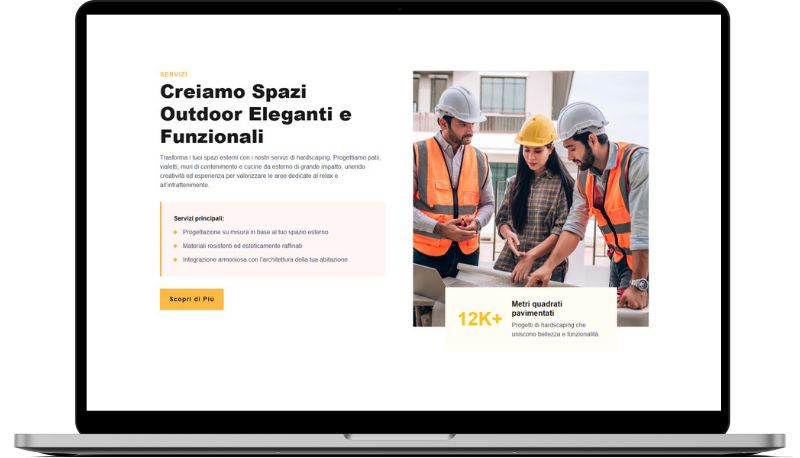Click the 12K+ statistic number

[x=480, y=319]
